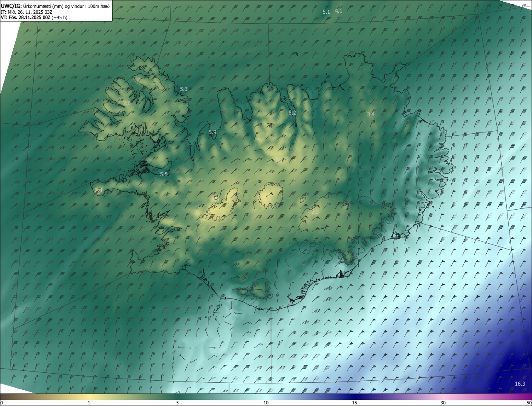Click the 5.3 precipitation value label
Image resolution: width=532 pixels, height=406 pixels.
tap(184, 89)
